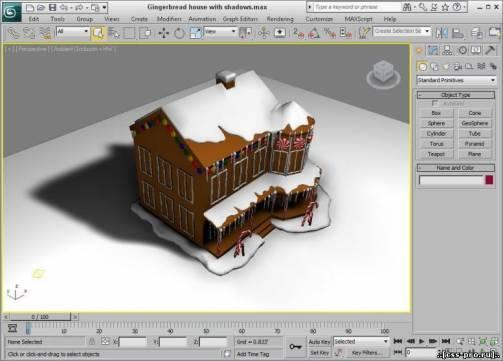Click the Align tool icon
503x361 pixels.
coord(458,33)
